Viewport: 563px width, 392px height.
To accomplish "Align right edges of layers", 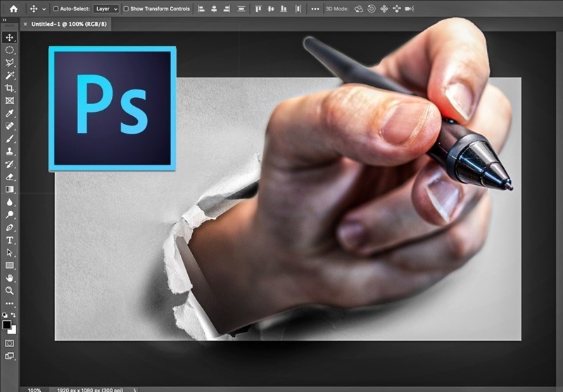I will (x=227, y=8).
